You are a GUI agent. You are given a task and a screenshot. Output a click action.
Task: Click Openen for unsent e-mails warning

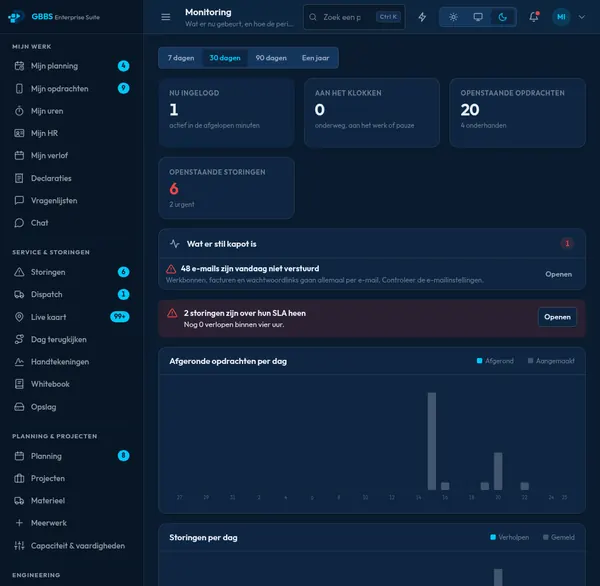559,274
